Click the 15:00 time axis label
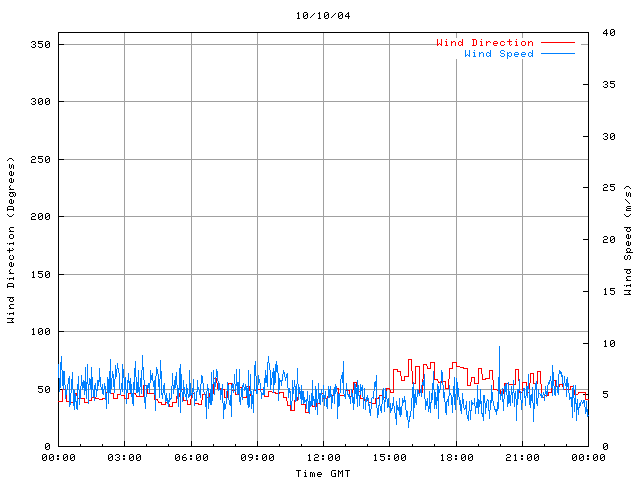 pos(389,458)
